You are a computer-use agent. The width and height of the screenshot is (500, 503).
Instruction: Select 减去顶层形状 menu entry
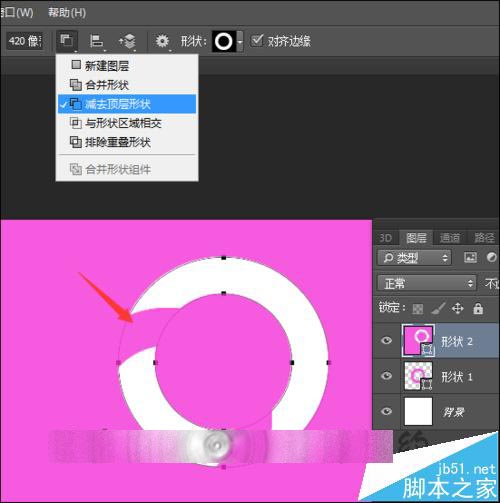point(127,104)
